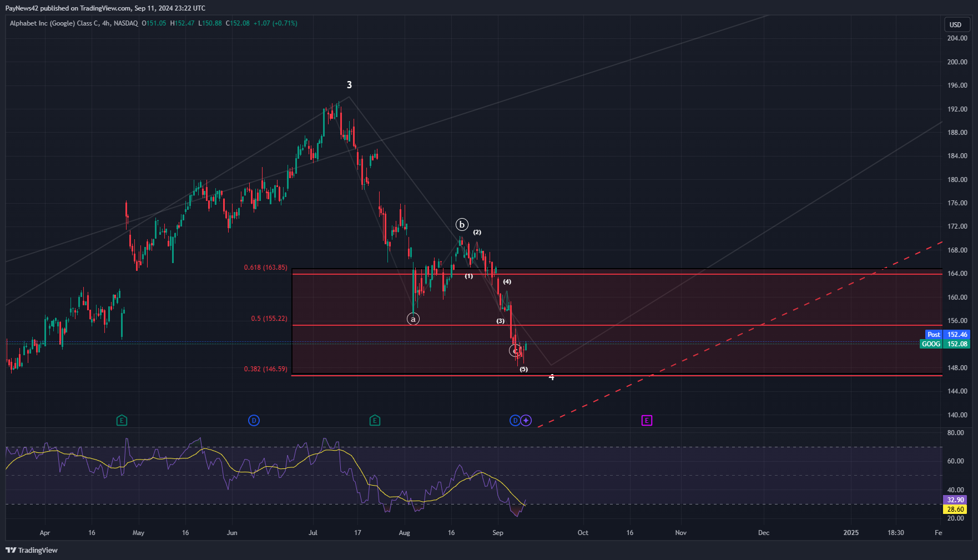Click the 164.00 price scale label

coord(957,274)
